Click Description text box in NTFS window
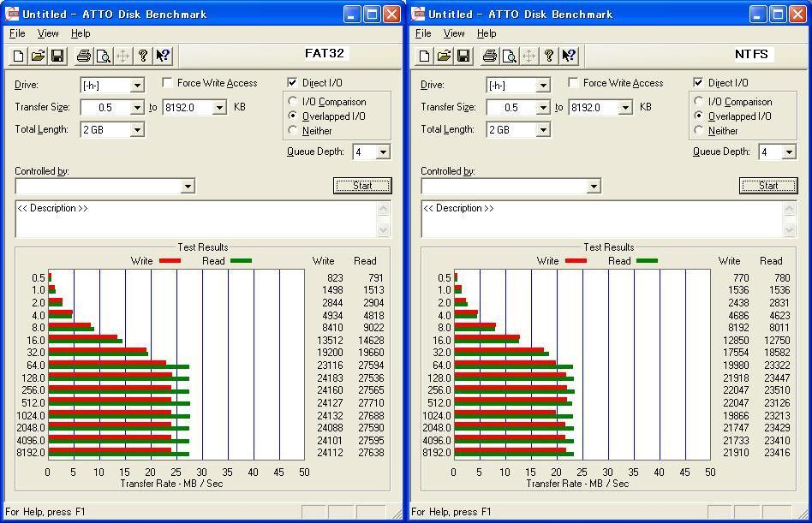Screen dimensions: 812x523 tap(602, 219)
